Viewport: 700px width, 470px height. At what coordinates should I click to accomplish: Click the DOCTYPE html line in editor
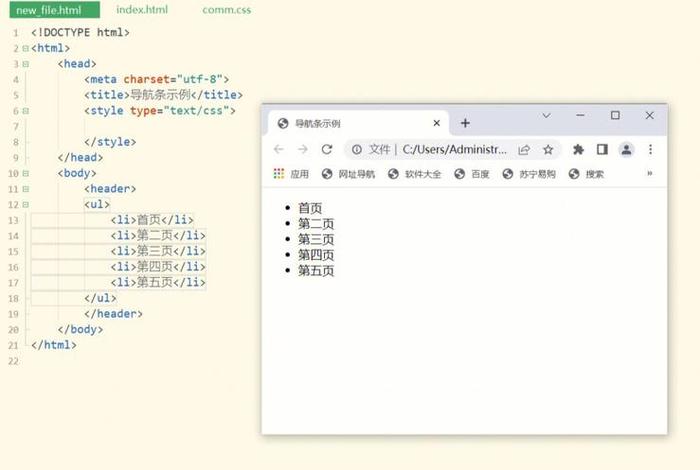pos(80,33)
